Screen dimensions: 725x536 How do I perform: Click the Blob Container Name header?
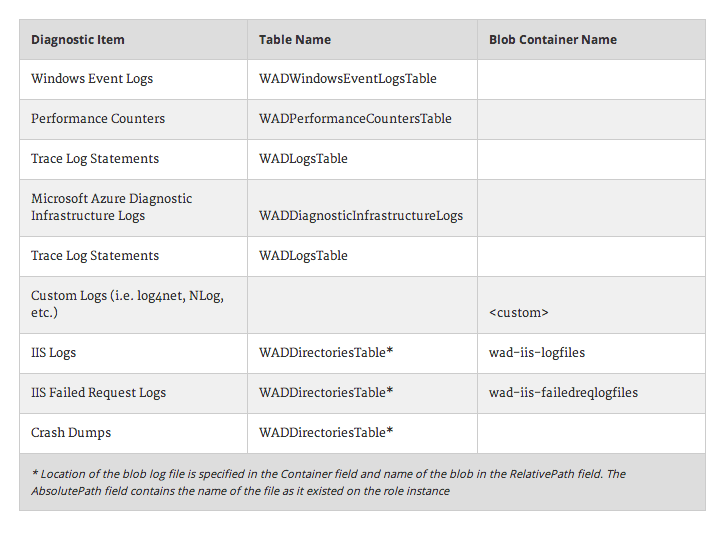click(x=553, y=40)
